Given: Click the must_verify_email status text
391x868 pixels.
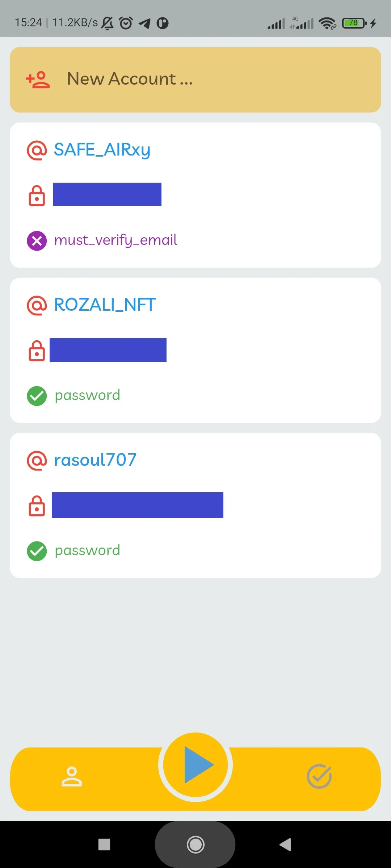Looking at the screenshot, I should tap(116, 240).
